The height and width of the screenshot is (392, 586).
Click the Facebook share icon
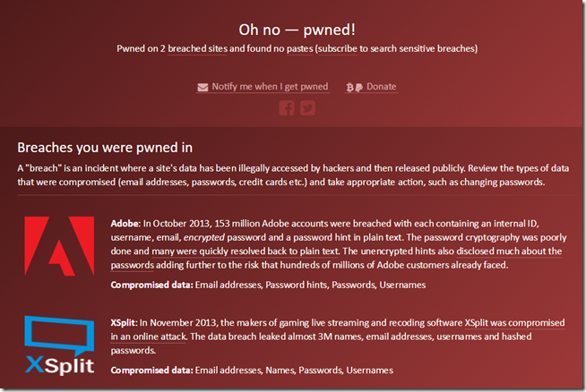(x=287, y=108)
